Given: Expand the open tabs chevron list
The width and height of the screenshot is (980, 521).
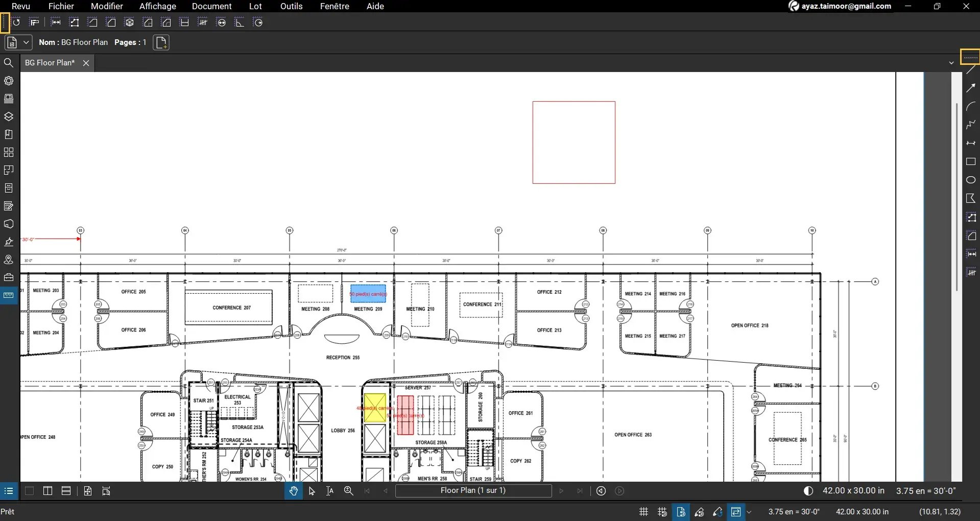Looking at the screenshot, I should coord(951,62).
